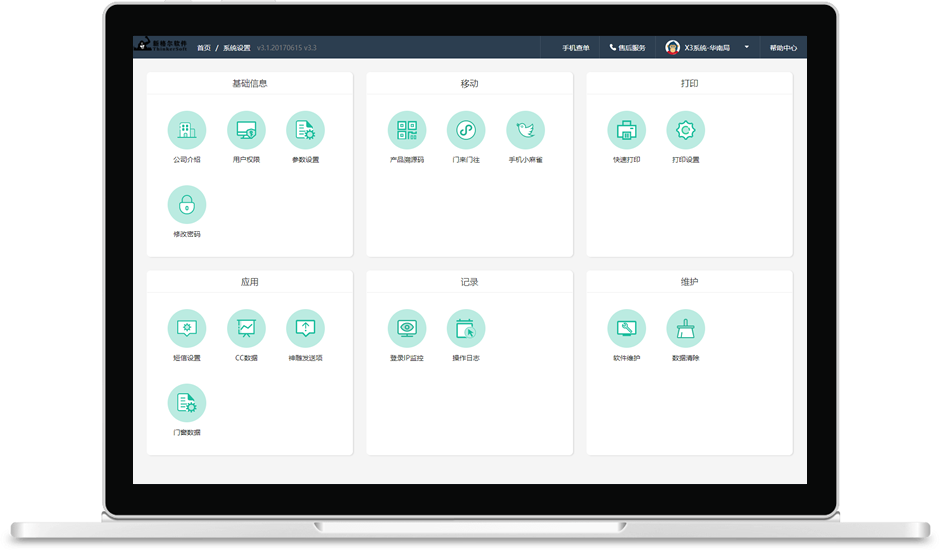Click the 打印设置 text label
This screenshot has height=550, width=940.
685,160
